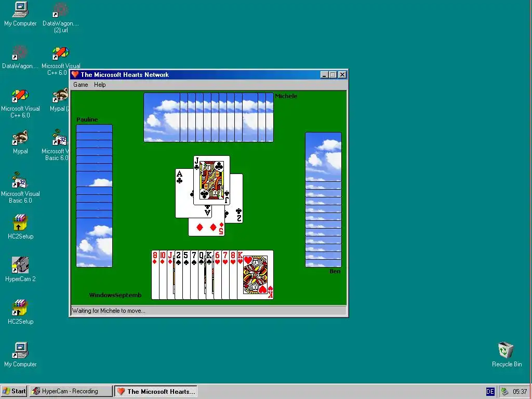Select the DataWagon (2).url desktop icon

[61, 17]
